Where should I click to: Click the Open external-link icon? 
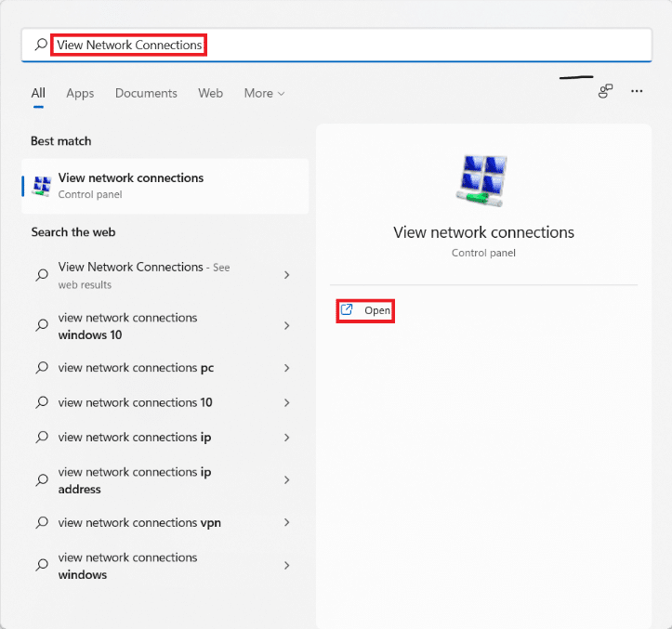pyautogui.click(x=348, y=310)
